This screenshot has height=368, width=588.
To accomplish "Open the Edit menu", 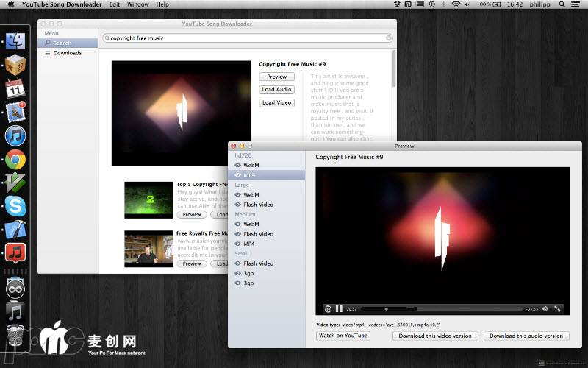I will [x=115, y=4].
